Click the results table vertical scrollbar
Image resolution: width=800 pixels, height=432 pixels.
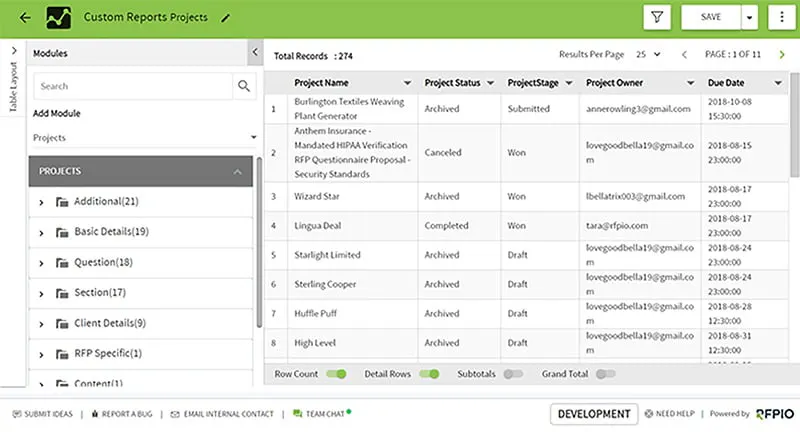click(794, 125)
